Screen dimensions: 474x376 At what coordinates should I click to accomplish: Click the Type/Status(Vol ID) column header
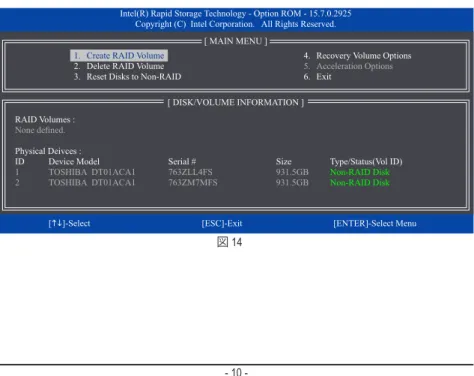tap(366, 162)
